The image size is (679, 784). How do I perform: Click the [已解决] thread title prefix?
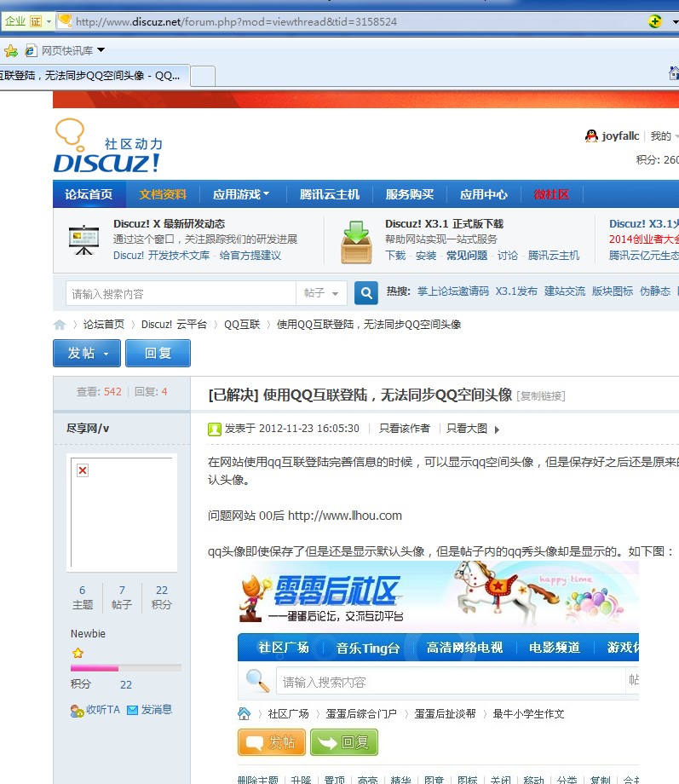point(233,395)
